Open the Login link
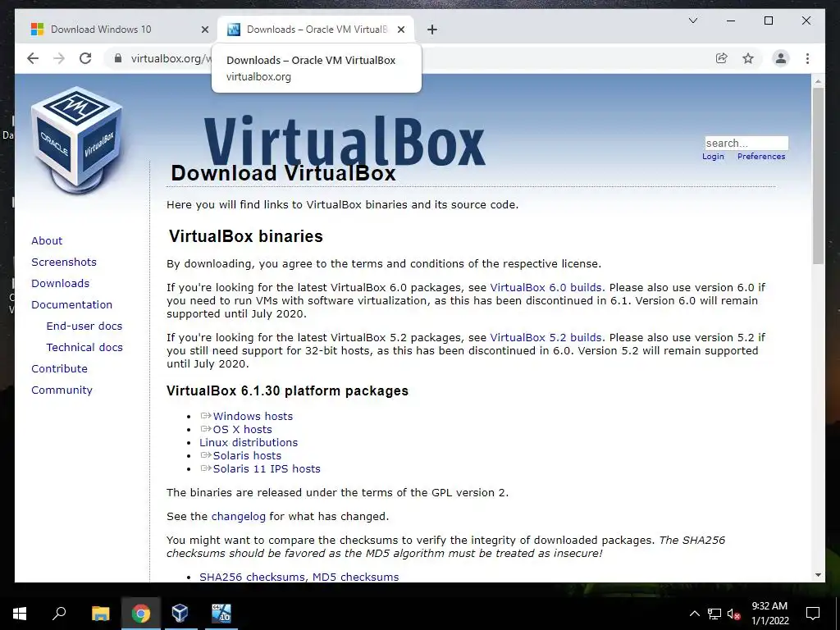This screenshot has width=840, height=630. (713, 157)
